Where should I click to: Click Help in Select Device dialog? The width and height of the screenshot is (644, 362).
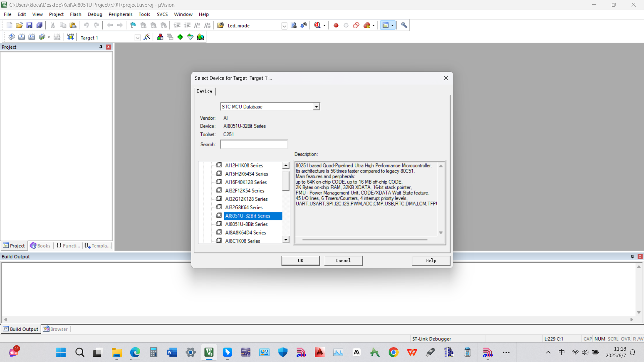click(x=431, y=261)
